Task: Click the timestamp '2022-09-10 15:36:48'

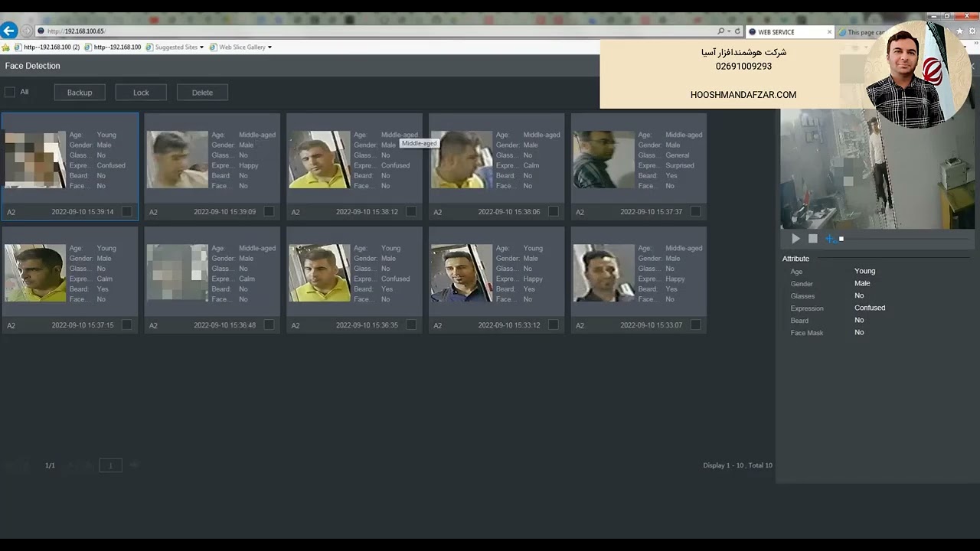Action: point(224,325)
